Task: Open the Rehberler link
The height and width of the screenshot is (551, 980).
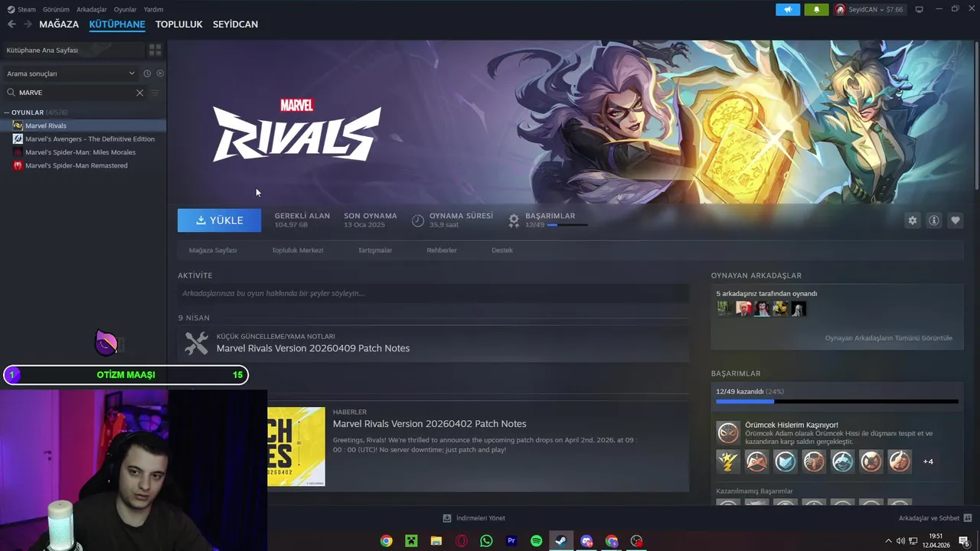Action: (442, 250)
